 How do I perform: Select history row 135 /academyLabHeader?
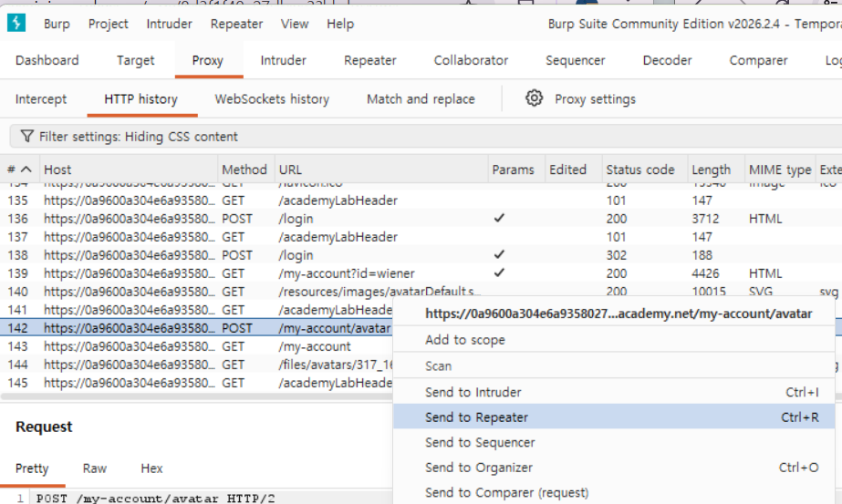pos(421,201)
